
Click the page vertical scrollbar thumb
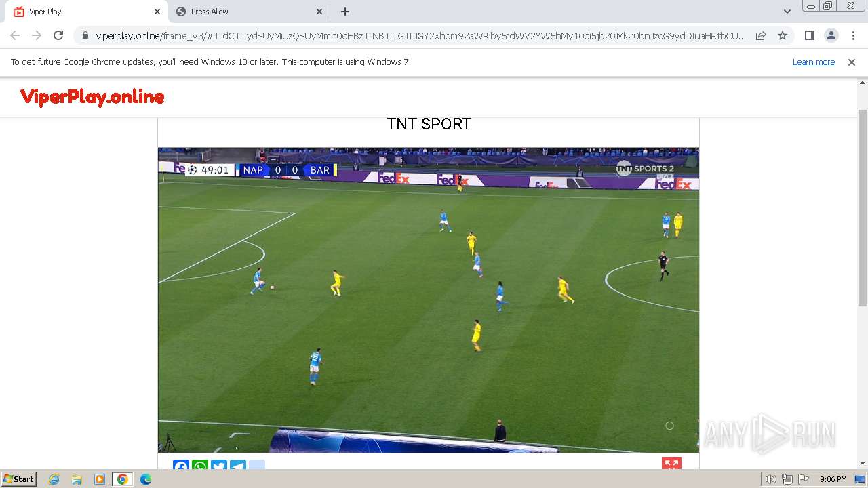point(863,207)
